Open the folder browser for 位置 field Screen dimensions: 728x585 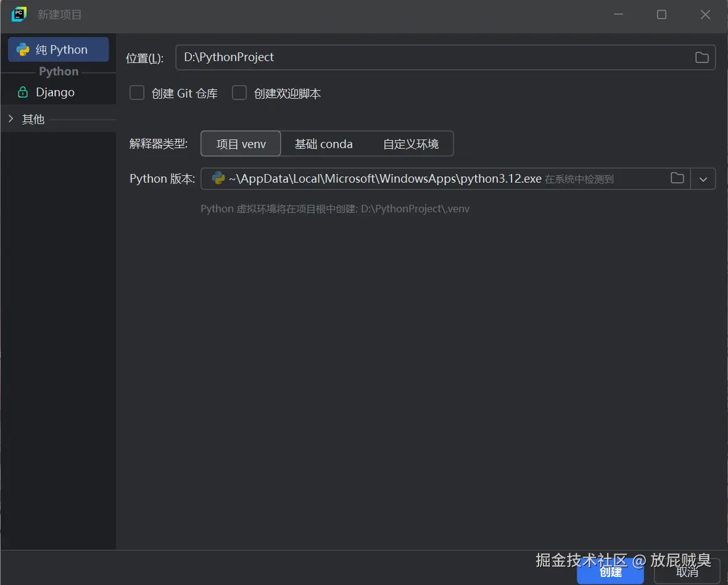point(701,57)
